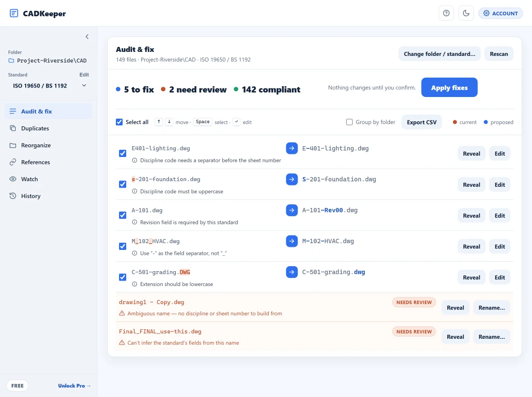Image resolution: width=532 pixels, height=397 pixels.
Task: Click the Project-Riverside\CAD folder icon
Action: (11, 60)
